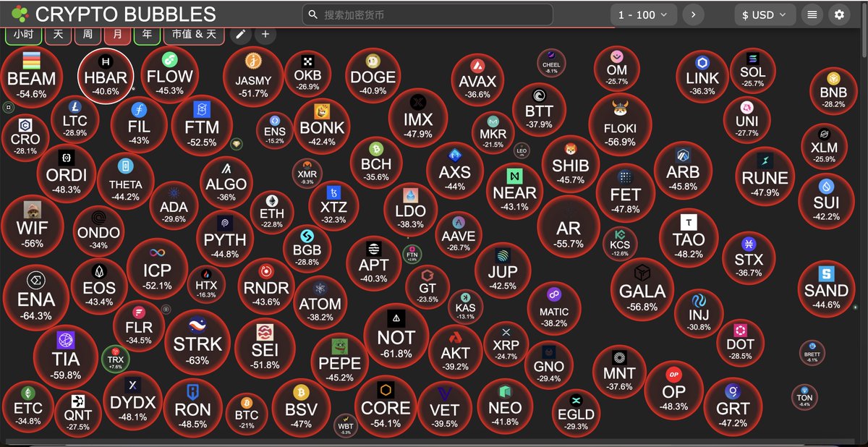The width and height of the screenshot is (868, 447).
Task: Click the ENA bubble
Action: (x=36, y=297)
